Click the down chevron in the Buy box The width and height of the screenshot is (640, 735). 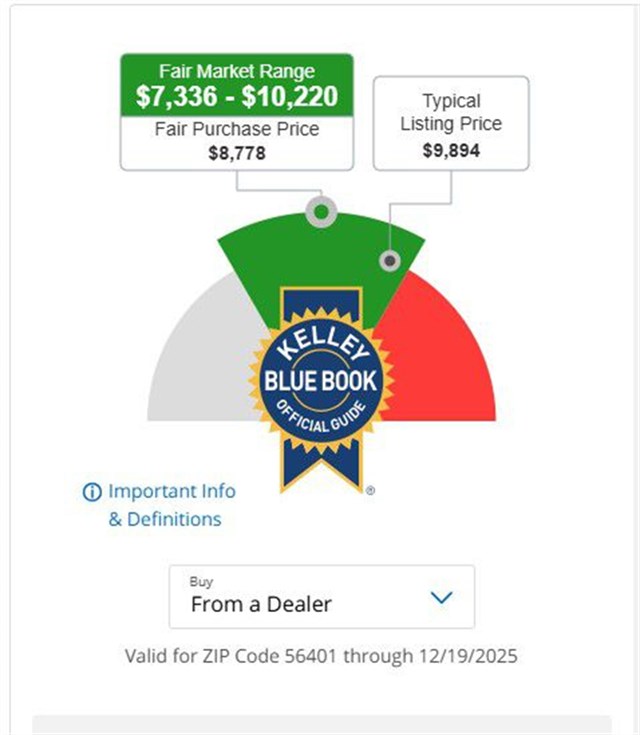(441, 598)
